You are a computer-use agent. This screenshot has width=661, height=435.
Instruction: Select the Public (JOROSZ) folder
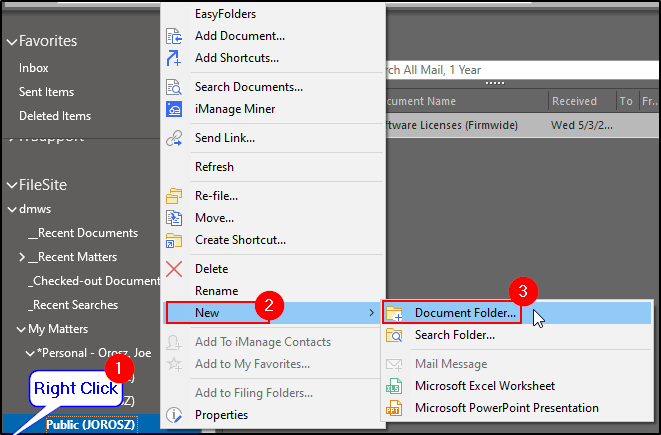click(x=91, y=425)
